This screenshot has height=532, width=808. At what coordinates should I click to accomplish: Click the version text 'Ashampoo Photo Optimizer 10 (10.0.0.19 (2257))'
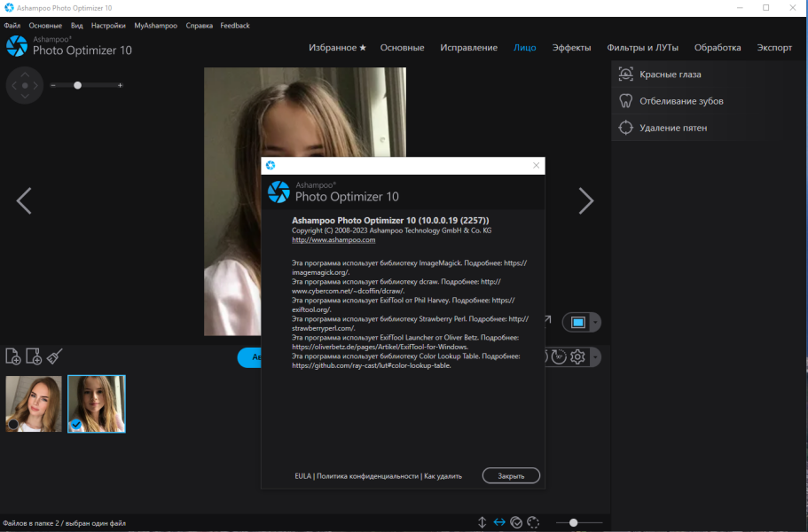pyautogui.click(x=390, y=221)
